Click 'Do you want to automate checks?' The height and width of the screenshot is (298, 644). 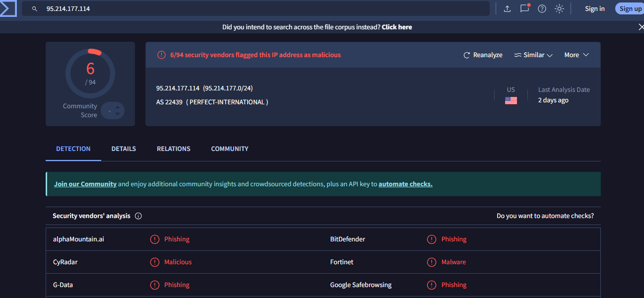(545, 216)
